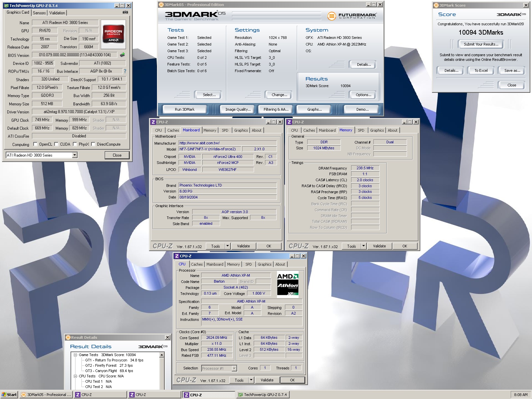Click OK in CPU-Z CPU window
532x399 pixels.
click(x=292, y=380)
